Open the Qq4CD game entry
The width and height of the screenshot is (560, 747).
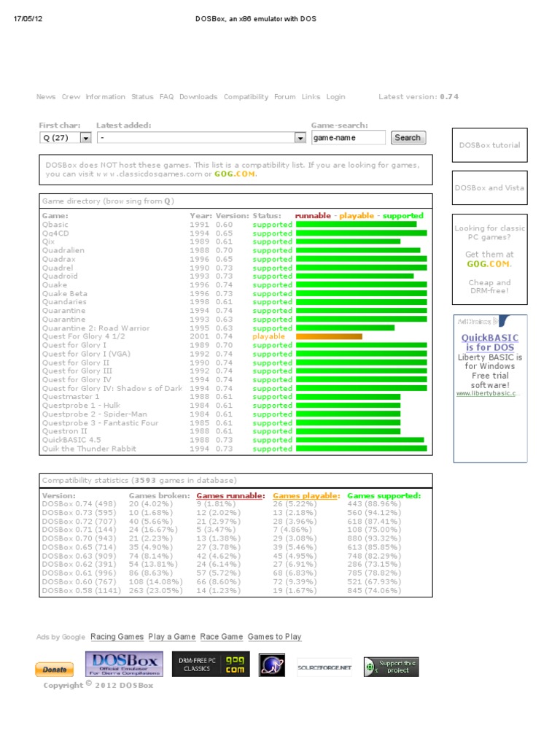click(55, 233)
